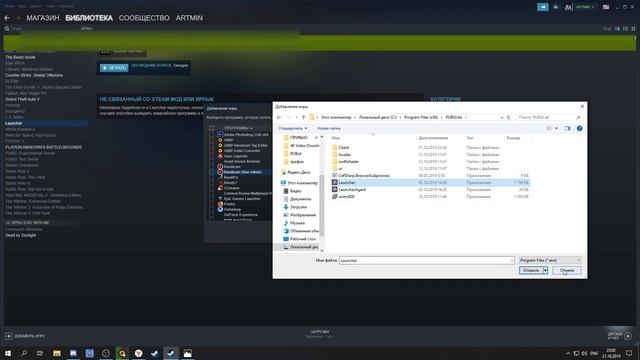Click the plus icon to add a game

click(9, 336)
